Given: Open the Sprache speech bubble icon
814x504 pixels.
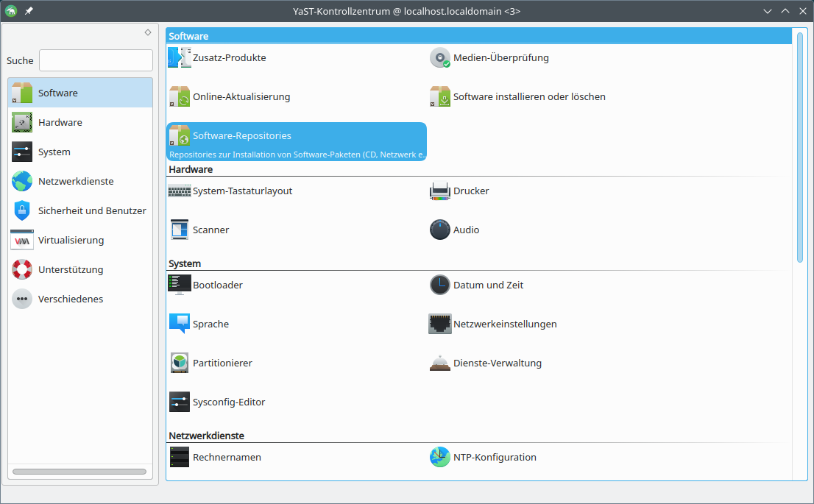Looking at the screenshot, I should click(x=180, y=324).
